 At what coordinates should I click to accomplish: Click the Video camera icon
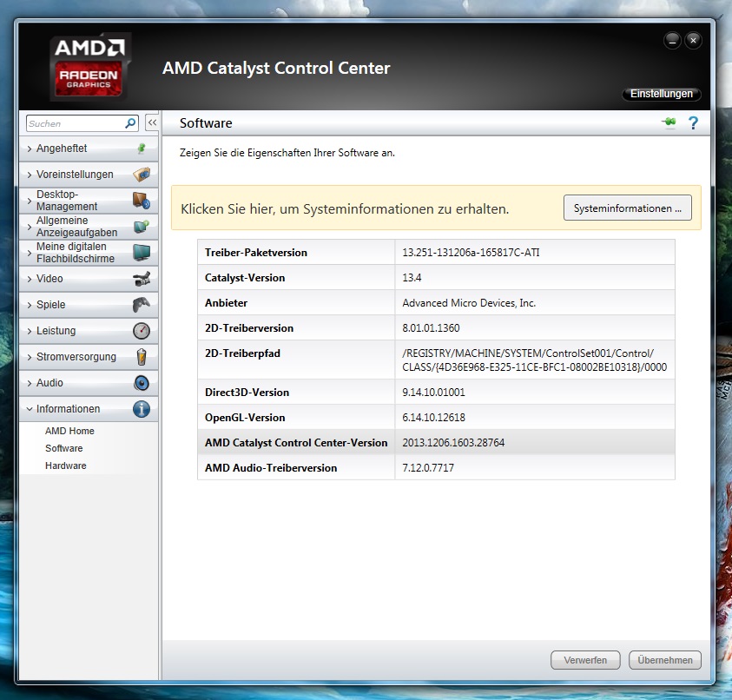tap(142, 279)
